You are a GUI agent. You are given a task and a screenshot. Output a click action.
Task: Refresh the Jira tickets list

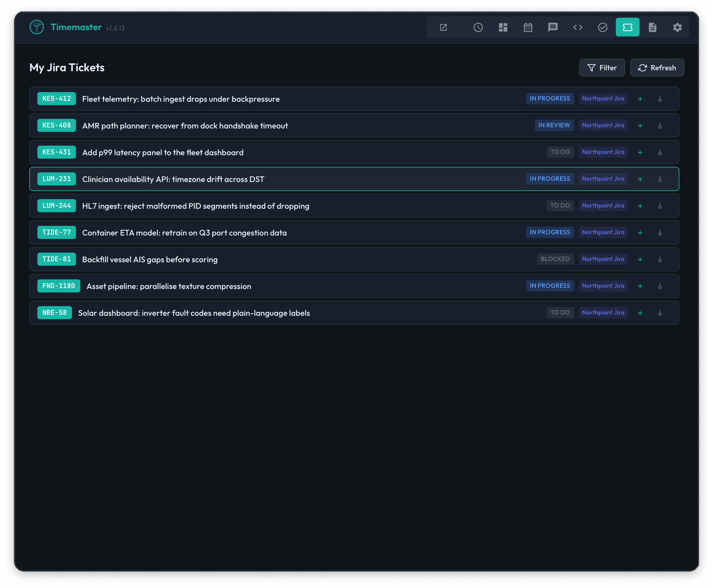point(657,68)
